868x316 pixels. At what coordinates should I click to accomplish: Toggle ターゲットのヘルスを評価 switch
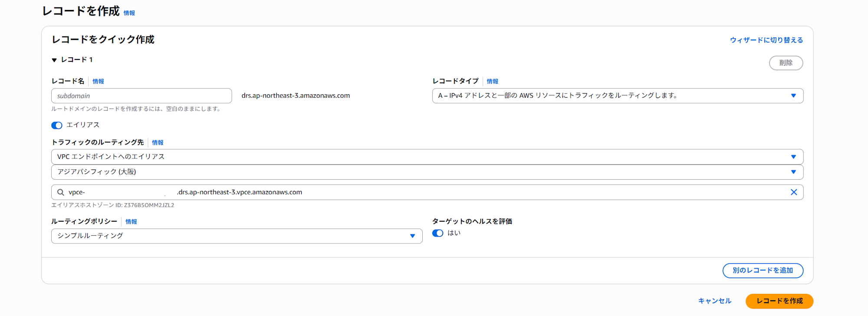pyautogui.click(x=438, y=233)
